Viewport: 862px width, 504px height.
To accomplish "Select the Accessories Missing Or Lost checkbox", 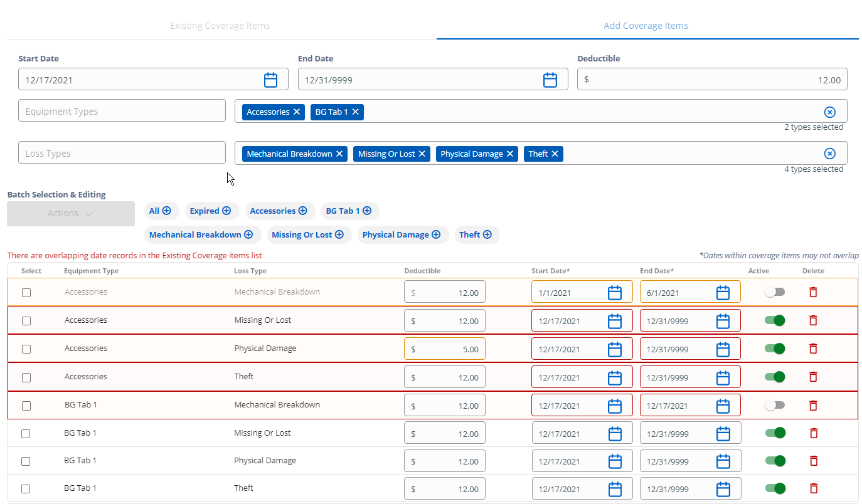I will (26, 320).
